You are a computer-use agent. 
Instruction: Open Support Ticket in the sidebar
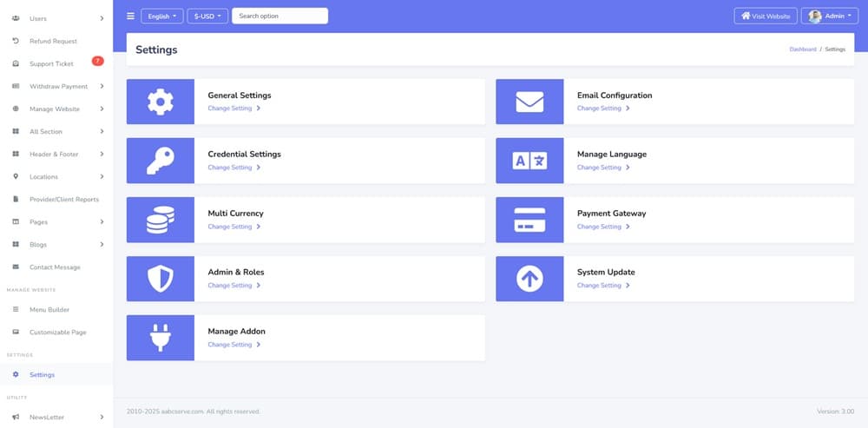click(x=51, y=63)
